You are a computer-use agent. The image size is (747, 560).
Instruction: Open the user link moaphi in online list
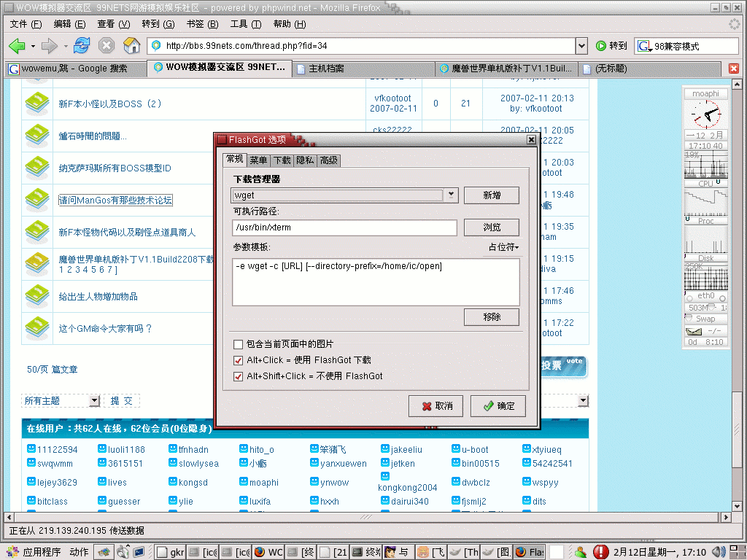264,483
